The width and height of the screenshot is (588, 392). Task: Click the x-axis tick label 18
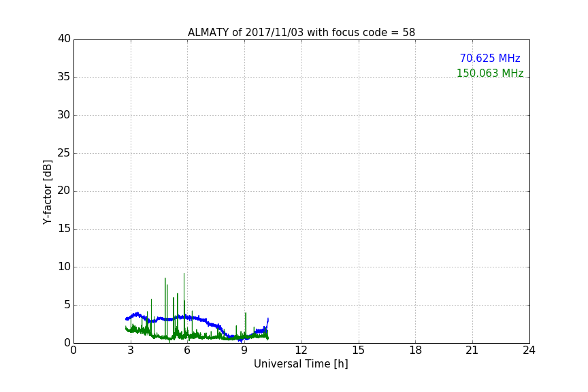415,351
